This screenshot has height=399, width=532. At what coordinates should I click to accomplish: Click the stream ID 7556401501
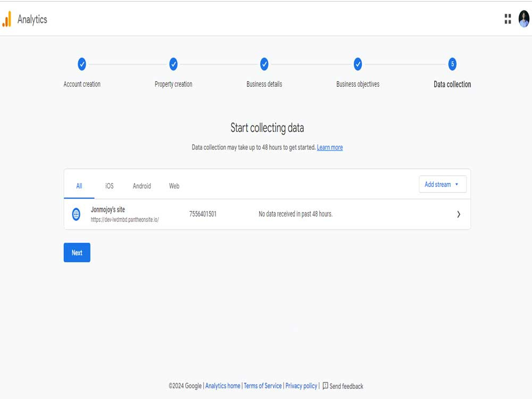coord(203,214)
